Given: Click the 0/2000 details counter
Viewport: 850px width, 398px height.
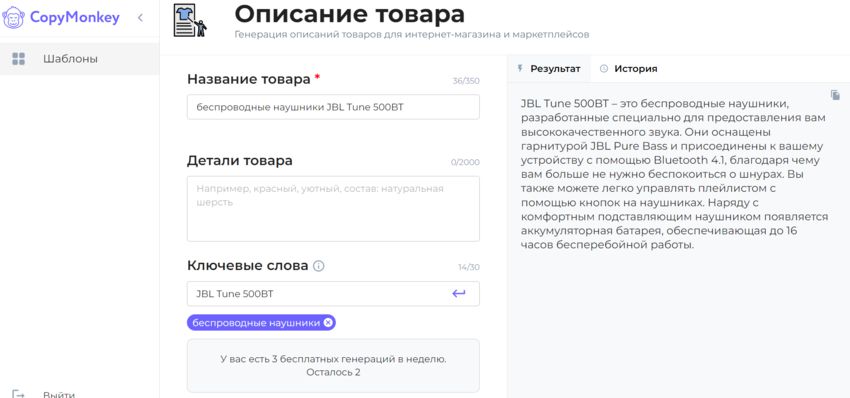Looking at the screenshot, I should (465, 162).
